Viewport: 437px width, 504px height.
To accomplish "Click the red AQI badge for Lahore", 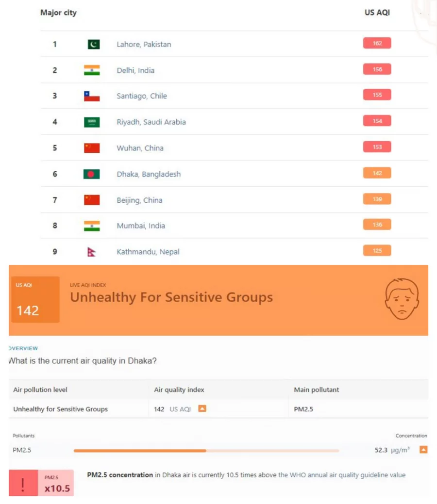I will pyautogui.click(x=377, y=43).
